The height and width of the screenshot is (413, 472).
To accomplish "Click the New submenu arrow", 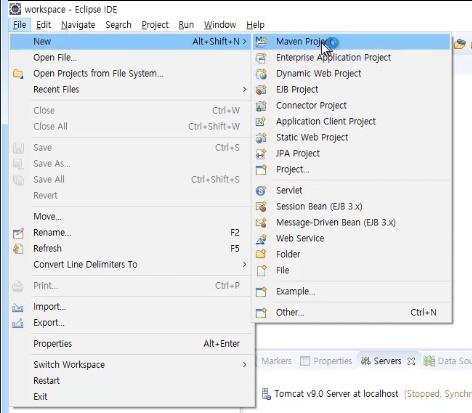I will tap(245, 41).
